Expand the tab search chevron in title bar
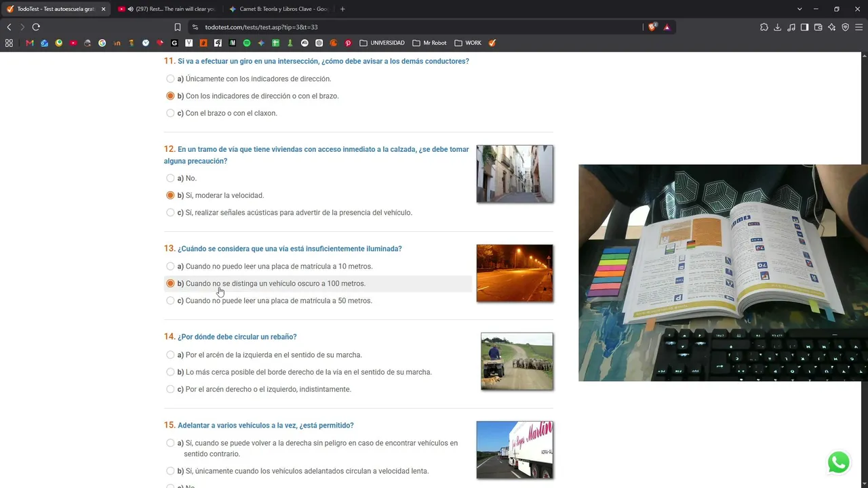The width and height of the screenshot is (868, 488). [800, 9]
